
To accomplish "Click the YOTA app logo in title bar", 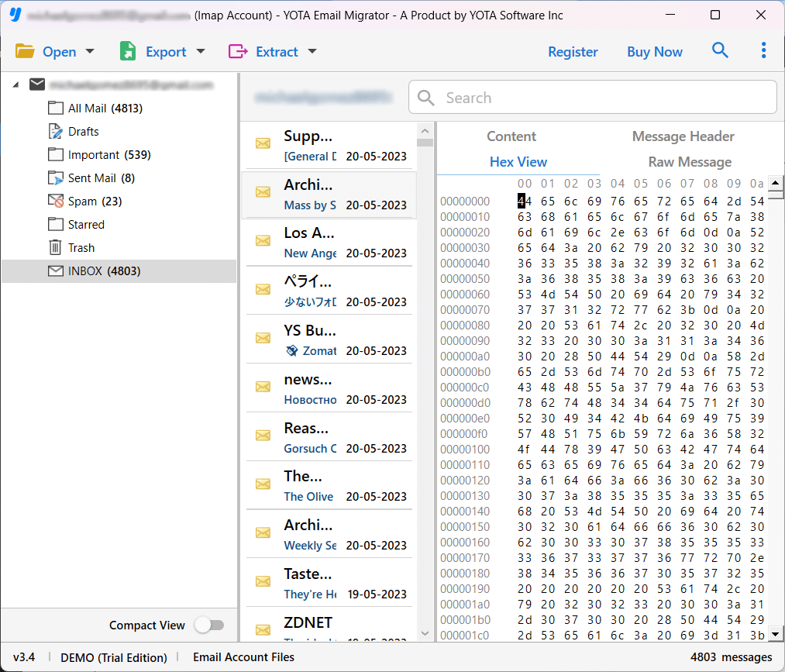I will click(15, 15).
